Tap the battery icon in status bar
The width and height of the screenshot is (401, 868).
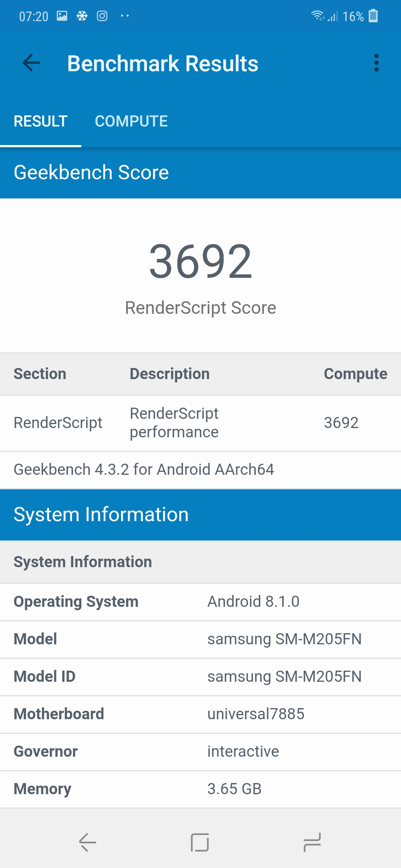coord(373,16)
